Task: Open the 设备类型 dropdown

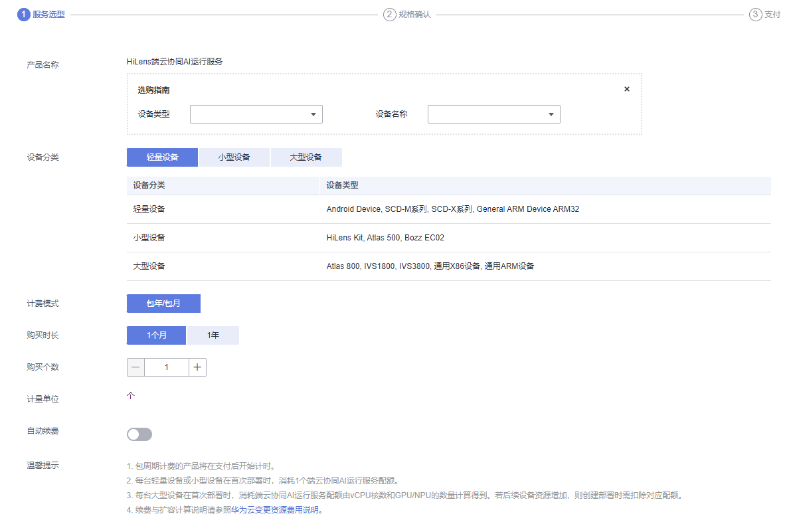Action: pos(256,114)
